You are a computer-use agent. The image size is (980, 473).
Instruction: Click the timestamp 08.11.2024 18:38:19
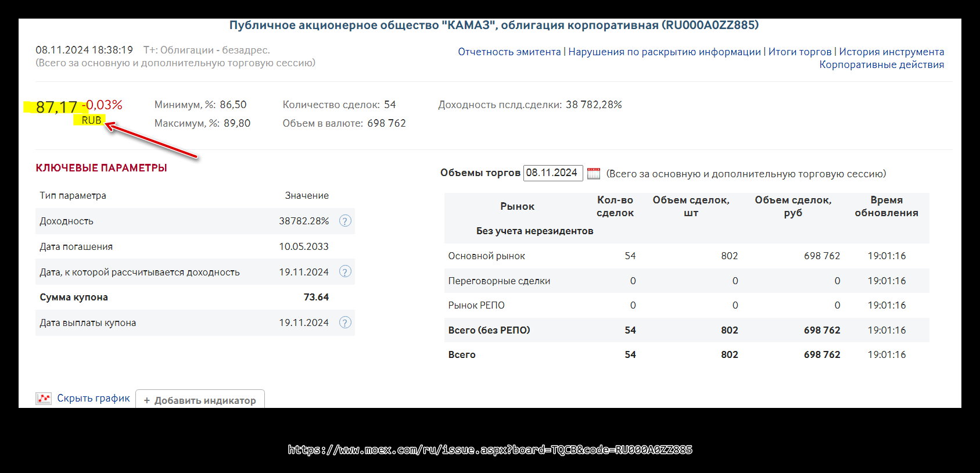click(x=84, y=50)
